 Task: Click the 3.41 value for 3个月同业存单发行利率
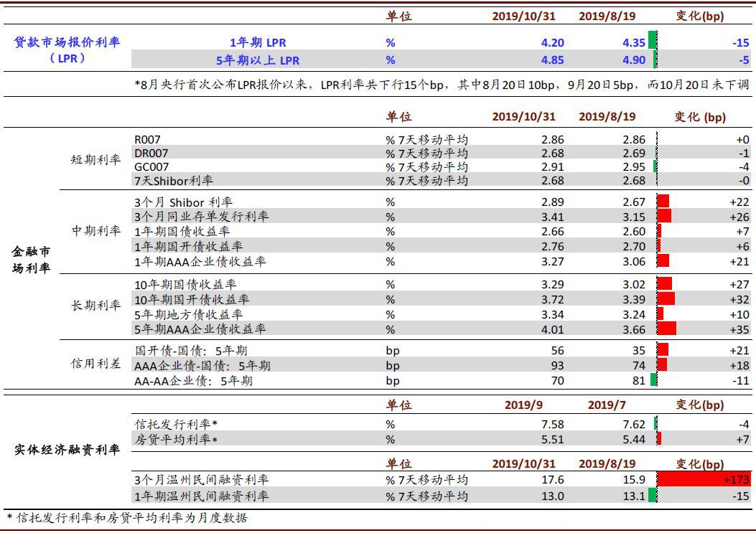point(553,217)
